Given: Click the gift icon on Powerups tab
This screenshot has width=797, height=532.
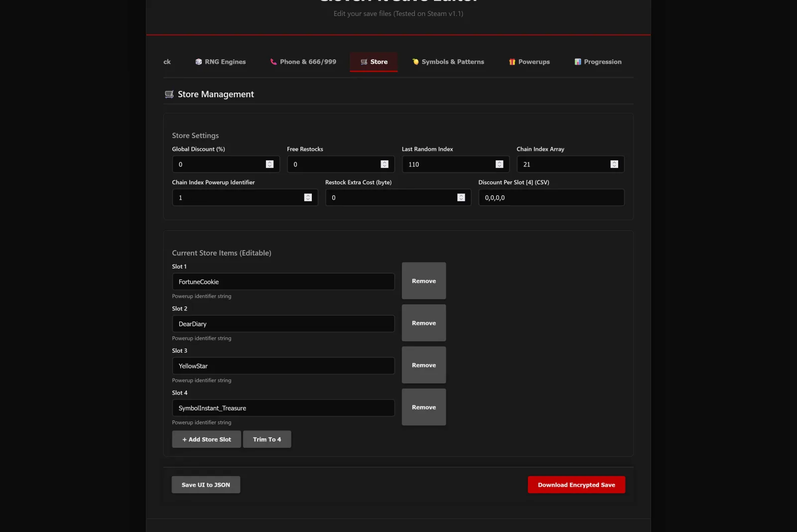Looking at the screenshot, I should (512, 62).
